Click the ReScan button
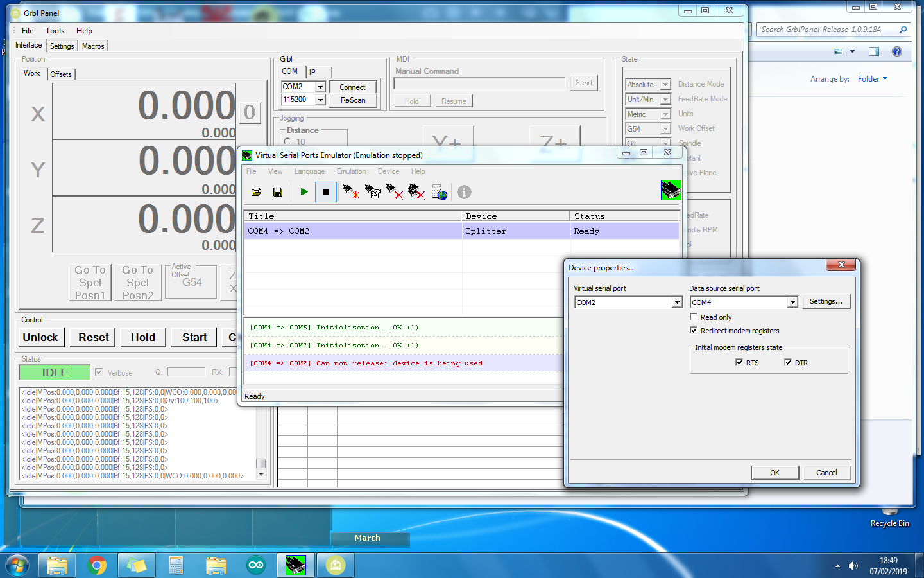 point(352,100)
